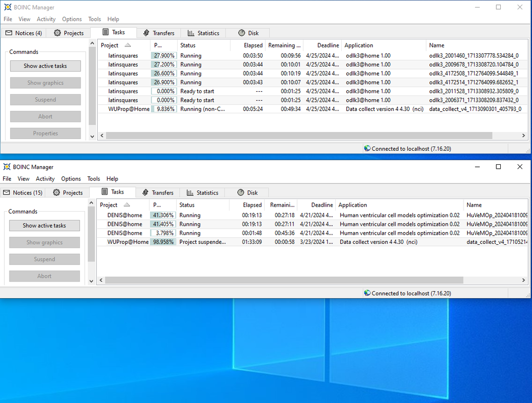Open Options menu in bottom BOINC window

click(71, 179)
